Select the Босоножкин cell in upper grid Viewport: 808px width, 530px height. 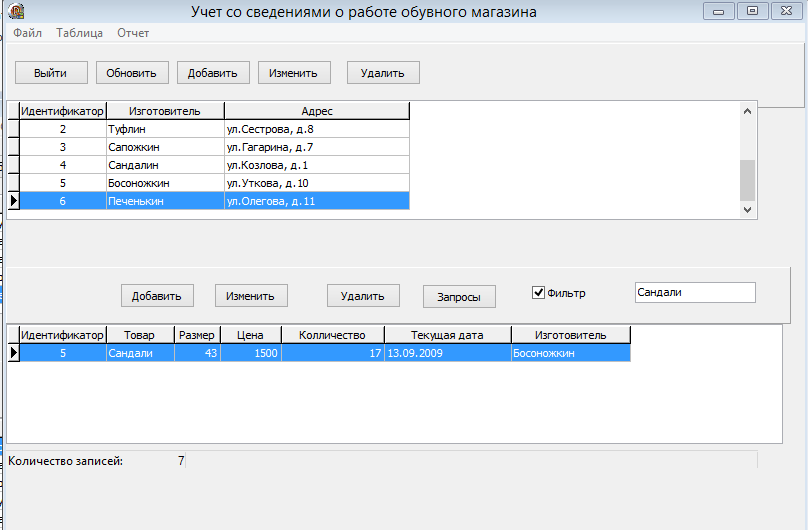pos(165,183)
